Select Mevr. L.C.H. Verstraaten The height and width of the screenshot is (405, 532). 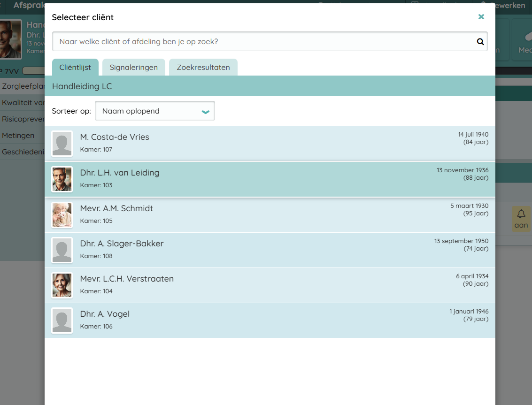click(127, 279)
